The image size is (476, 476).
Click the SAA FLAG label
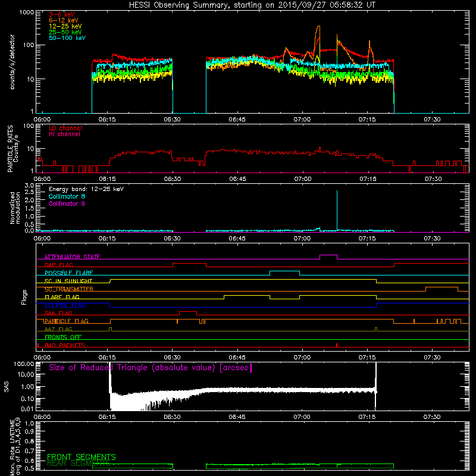point(58,313)
